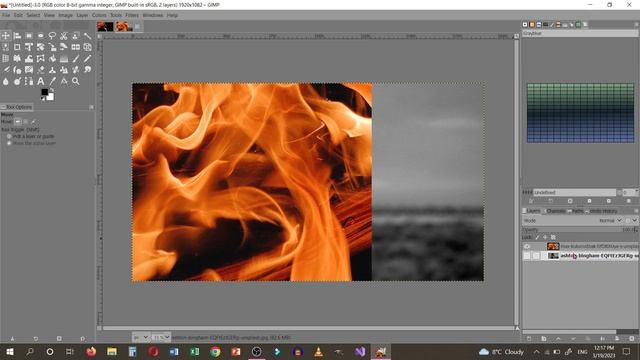Toggle link box on ashley bingham layer
The height and width of the screenshot is (360, 640).
[x=536, y=256]
